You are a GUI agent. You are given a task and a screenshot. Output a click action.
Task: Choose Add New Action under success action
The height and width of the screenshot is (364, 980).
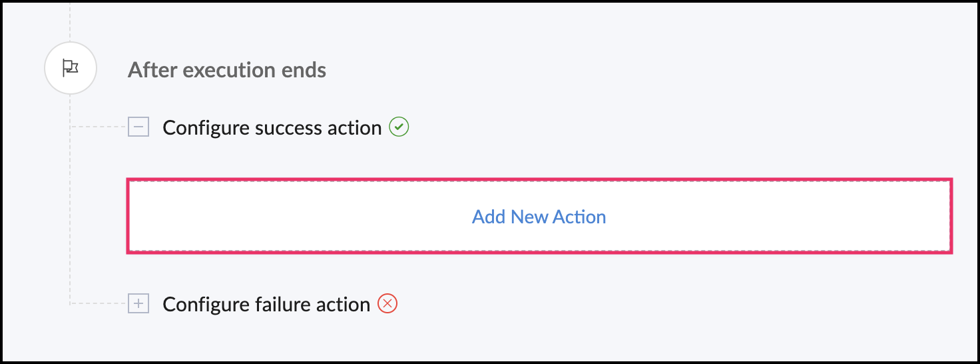point(539,216)
